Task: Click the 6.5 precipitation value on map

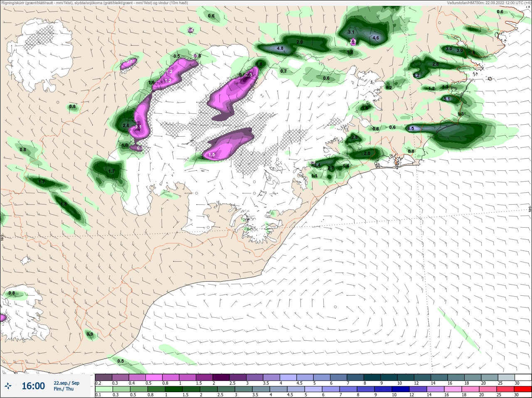Action: coord(411,128)
